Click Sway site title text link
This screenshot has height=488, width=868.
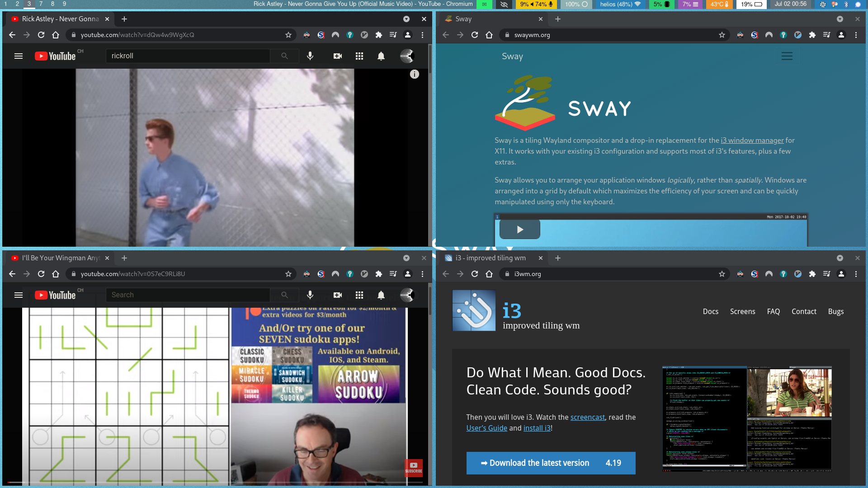click(x=512, y=56)
